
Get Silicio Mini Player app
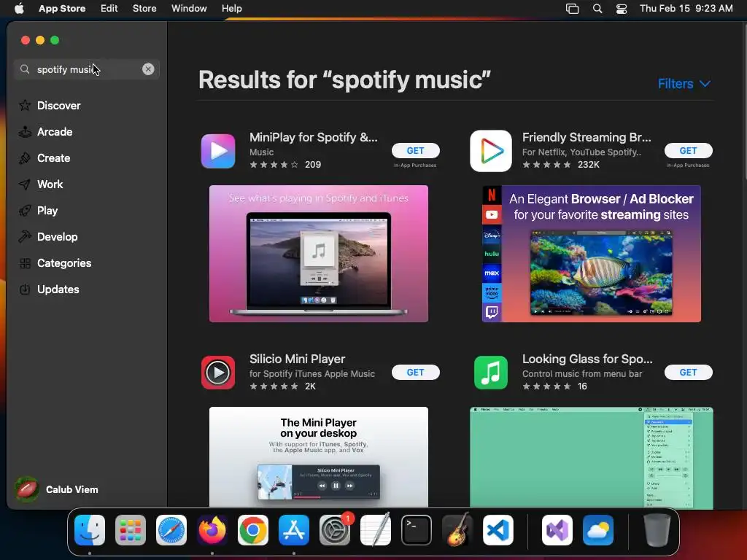415,373
